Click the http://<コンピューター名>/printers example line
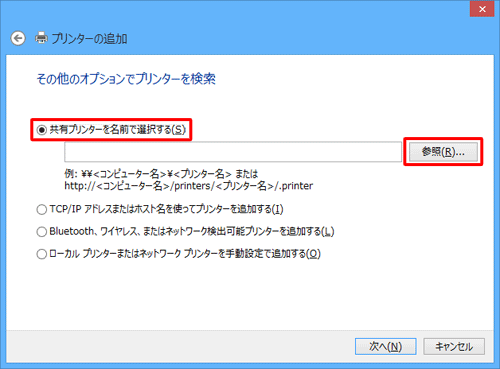This screenshot has width=500, height=369. [189, 186]
